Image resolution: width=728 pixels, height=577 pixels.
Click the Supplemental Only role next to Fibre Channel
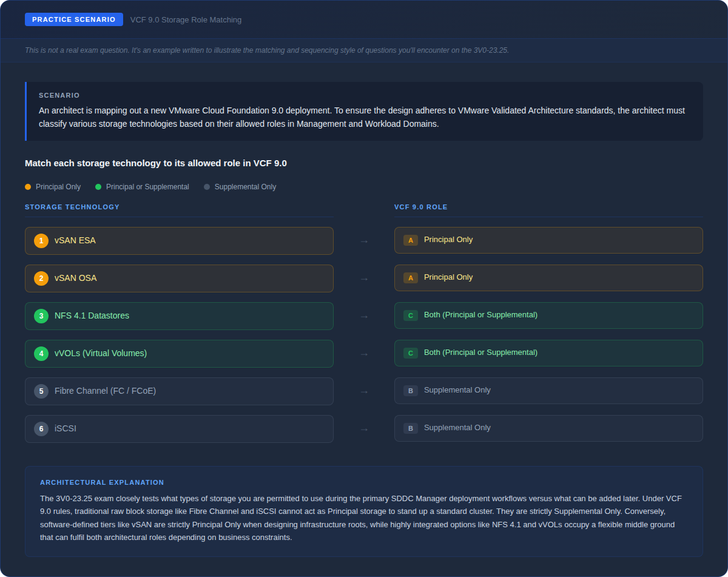click(548, 391)
